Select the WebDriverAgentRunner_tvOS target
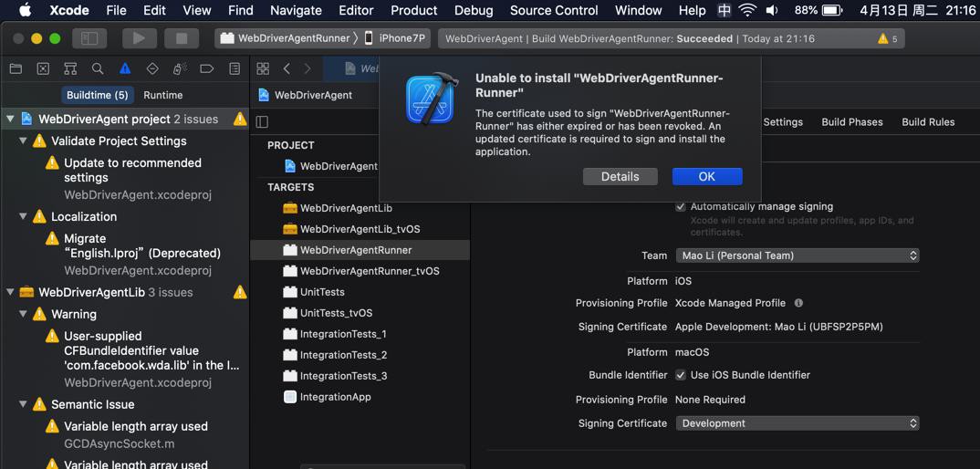Image resolution: width=980 pixels, height=469 pixels. 360,271
